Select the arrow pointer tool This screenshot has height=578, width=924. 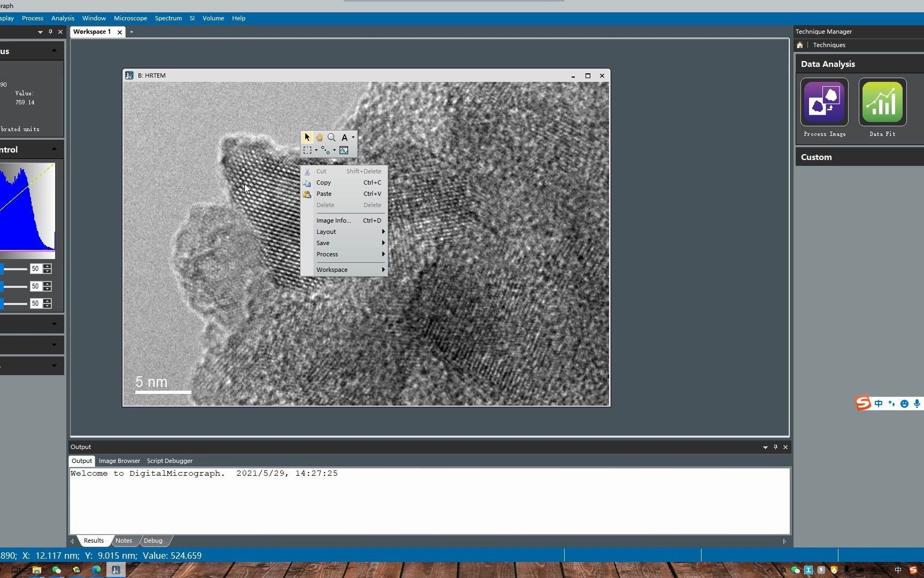tap(307, 137)
